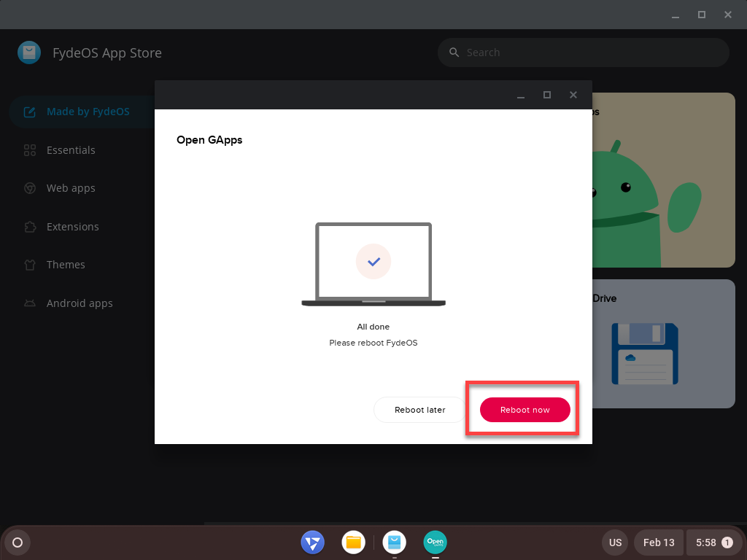Open the notification count badge
The image size is (747, 560).
[727, 542]
